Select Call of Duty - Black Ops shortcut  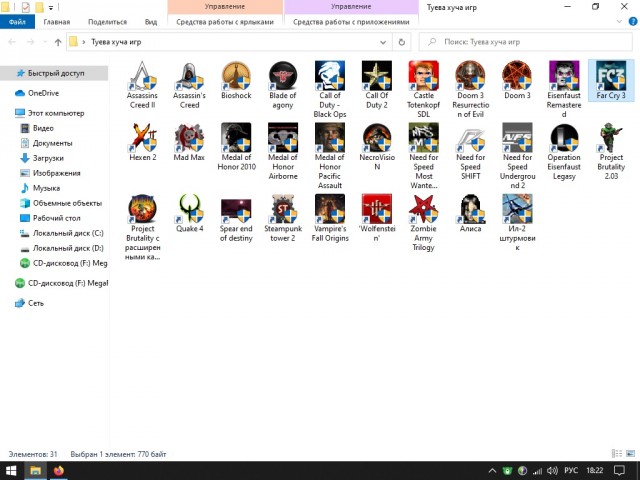[x=330, y=90]
